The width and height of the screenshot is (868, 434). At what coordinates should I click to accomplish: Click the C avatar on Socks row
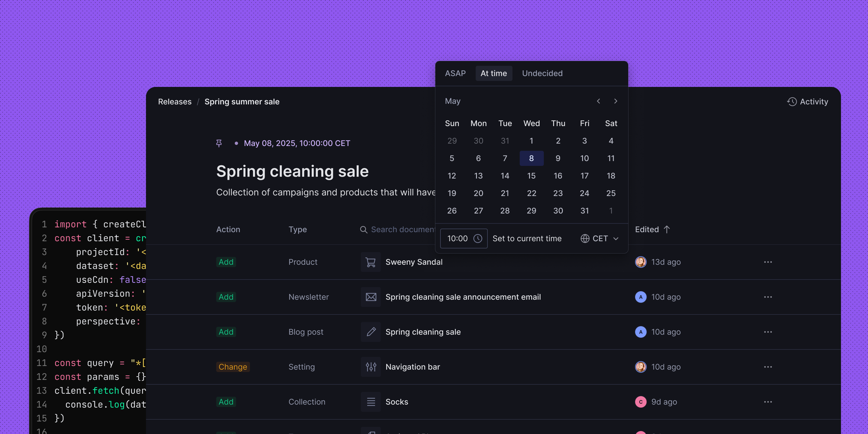(x=641, y=402)
